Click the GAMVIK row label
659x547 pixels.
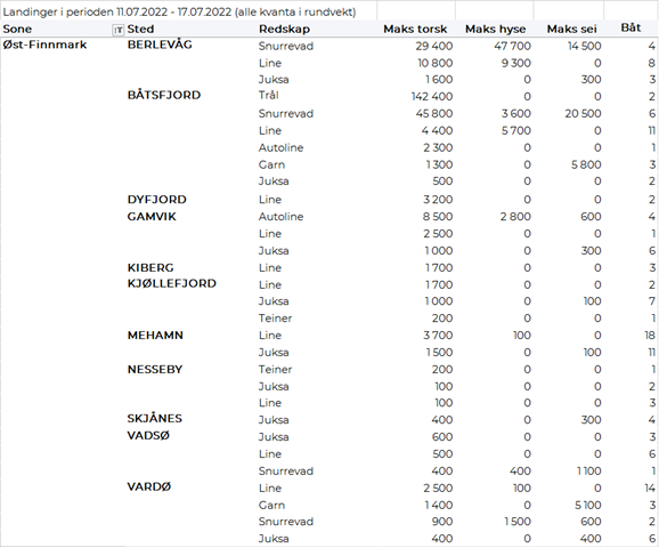pyautogui.click(x=152, y=216)
